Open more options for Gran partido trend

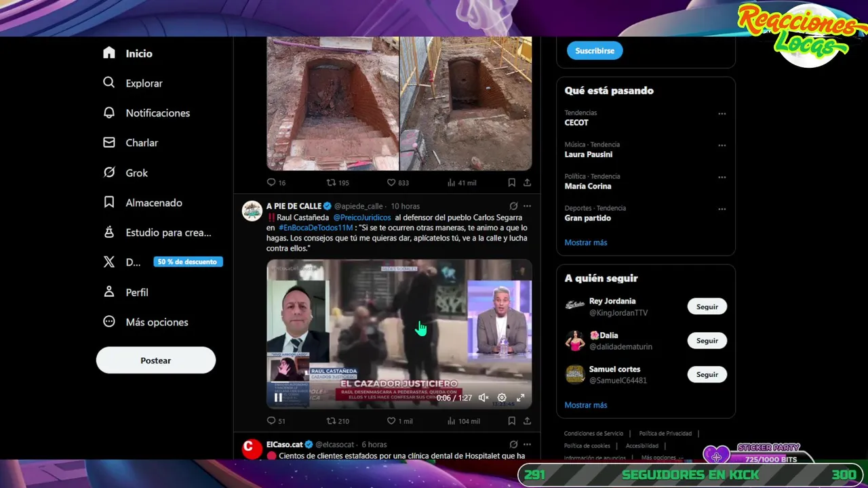[x=722, y=209]
